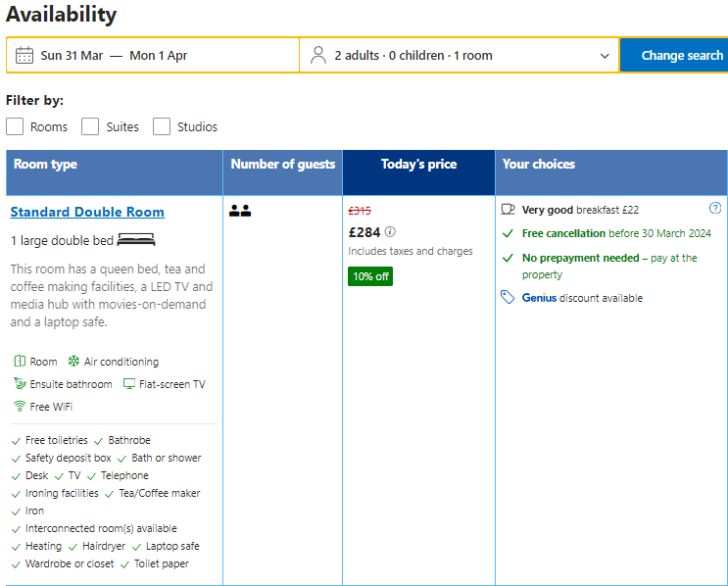Click the Safety deposit box amenity
The width and height of the screenshot is (728, 586).
[69, 458]
